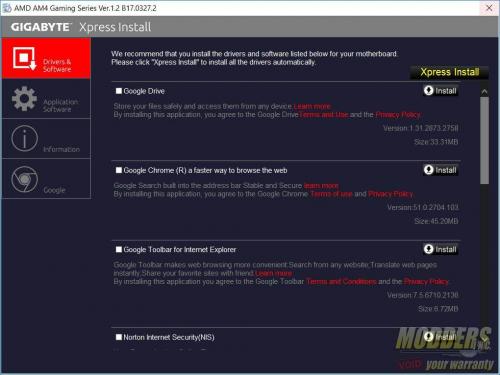Open Google Drive Privacy Policy link
Screen dimensions: 500x375
398,115
